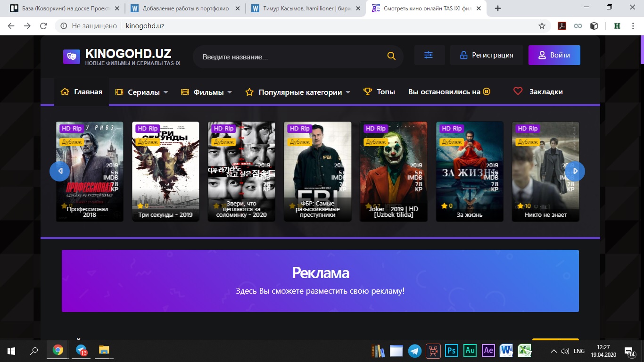Open Calibre books icon in the taskbar
This screenshot has width=644, height=362.
[378, 351]
